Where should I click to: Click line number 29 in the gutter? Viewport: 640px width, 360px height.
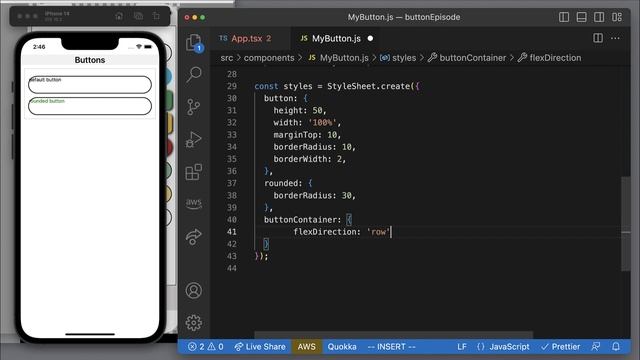click(231, 86)
